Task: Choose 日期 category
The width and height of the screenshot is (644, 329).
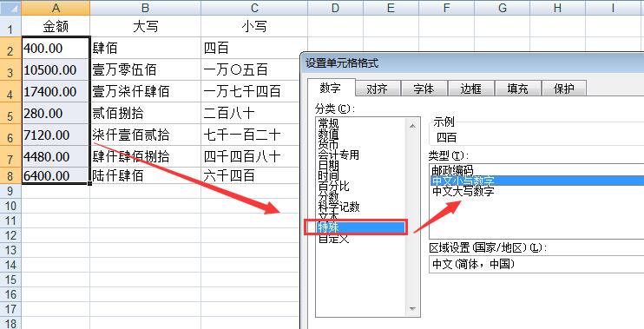Action: coord(329,165)
